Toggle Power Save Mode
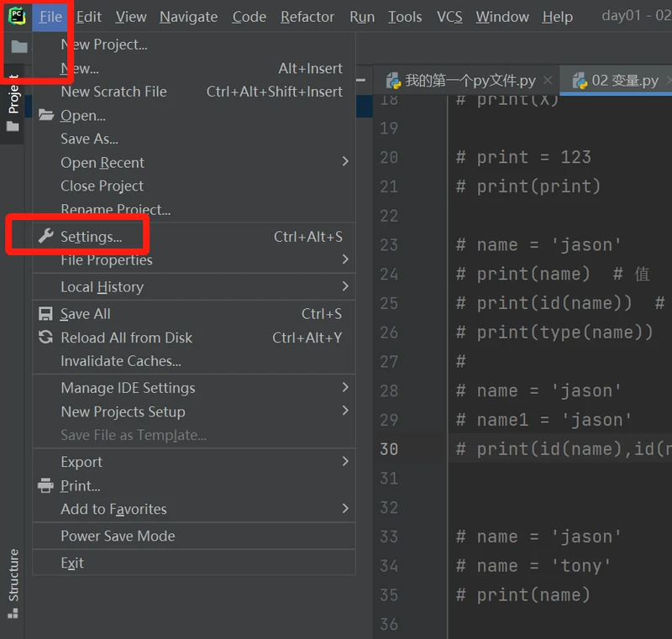Screen dimensions: 672x639 click(118, 536)
